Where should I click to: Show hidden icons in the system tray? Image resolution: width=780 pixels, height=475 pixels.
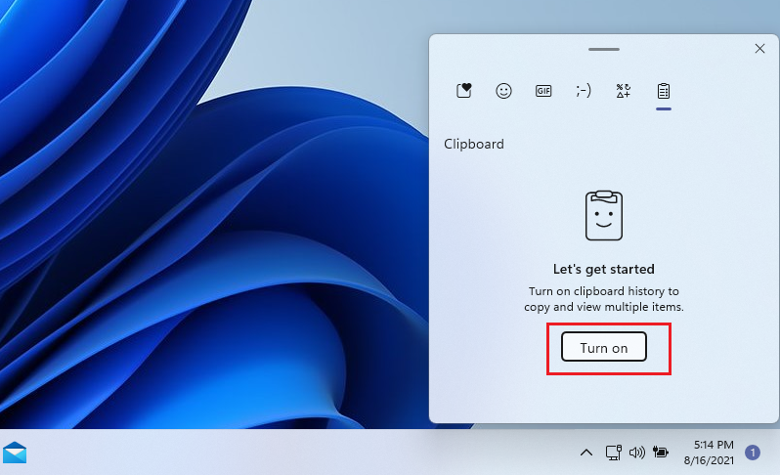click(586, 453)
